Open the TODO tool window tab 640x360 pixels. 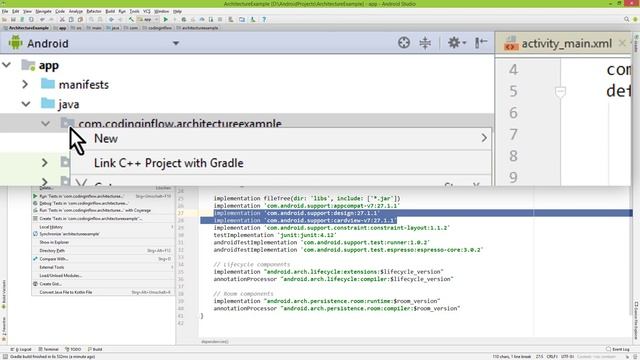(x=73, y=349)
